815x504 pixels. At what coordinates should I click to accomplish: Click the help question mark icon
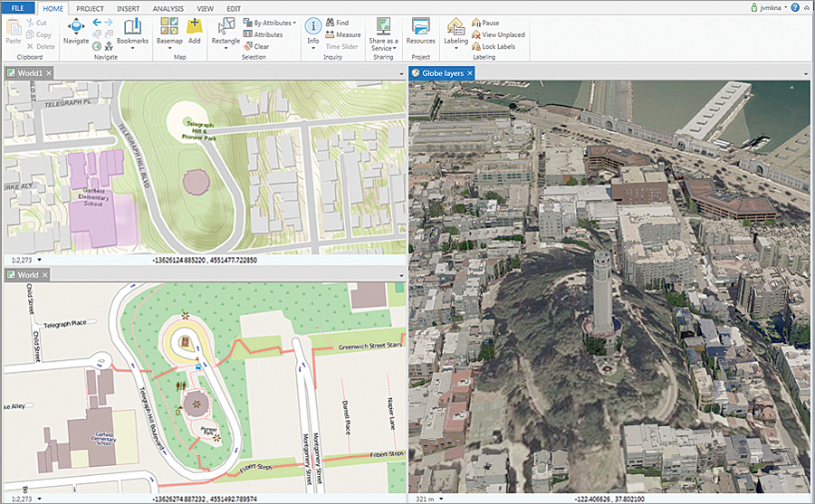pyautogui.click(x=794, y=7)
